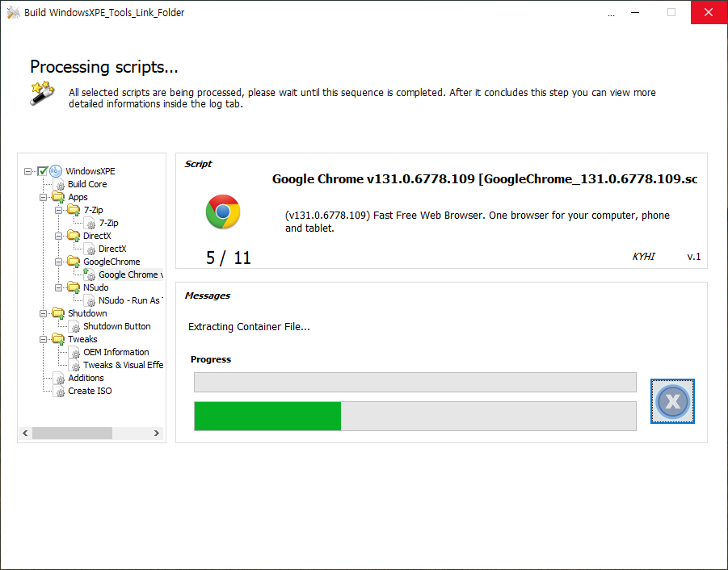Collapse the Shutdown folder node
Screen dimensions: 728x570
click(43, 314)
